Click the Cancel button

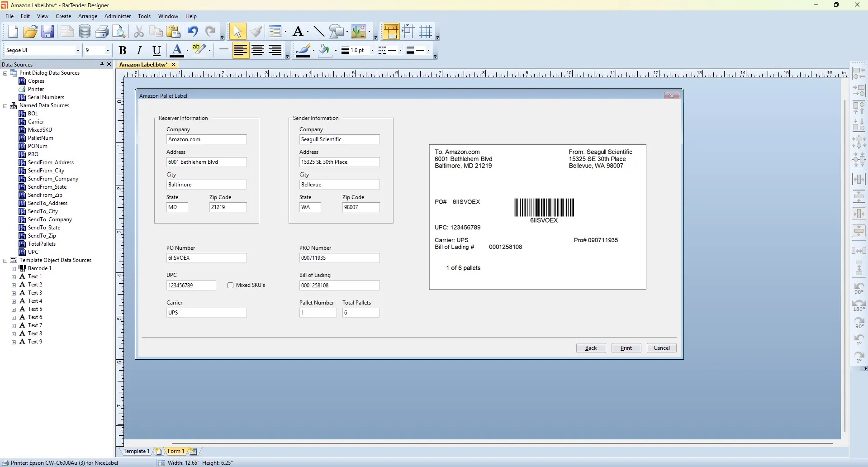[661, 348]
